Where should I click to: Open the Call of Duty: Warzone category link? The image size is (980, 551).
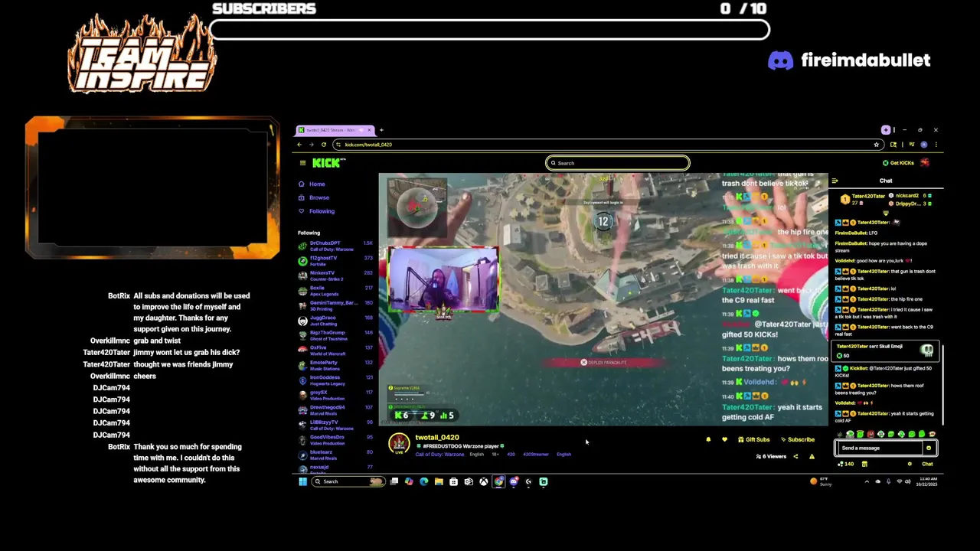click(x=439, y=455)
